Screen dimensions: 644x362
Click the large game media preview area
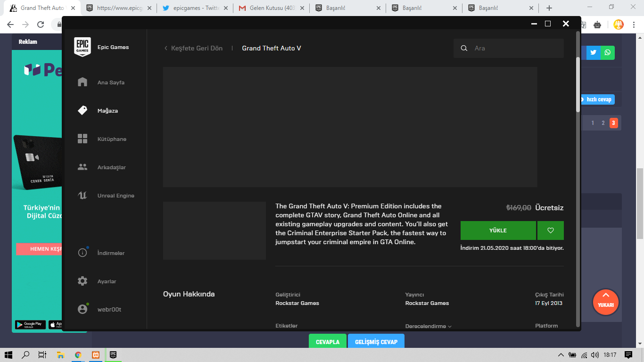point(350,127)
